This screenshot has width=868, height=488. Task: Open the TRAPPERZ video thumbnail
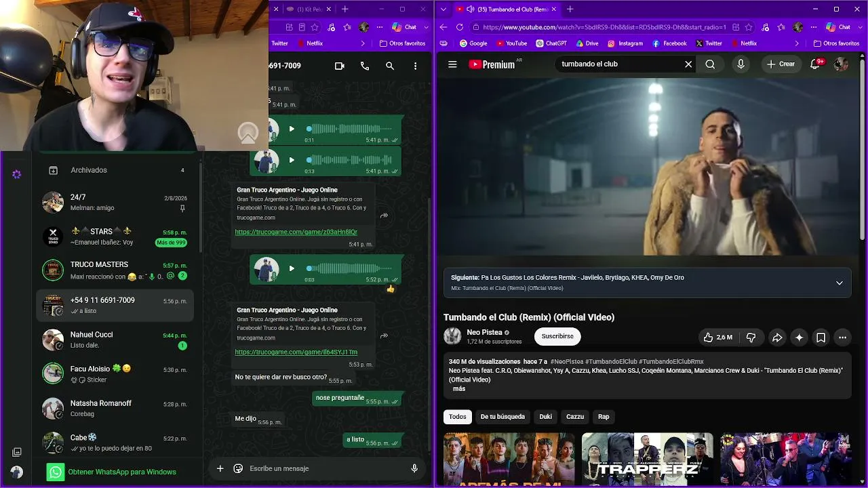(648, 460)
